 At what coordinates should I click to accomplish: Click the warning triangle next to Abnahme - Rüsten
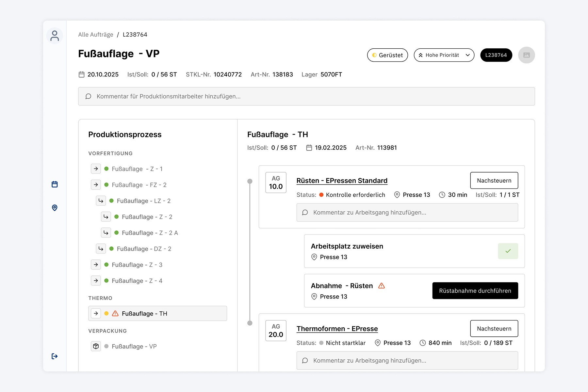(x=382, y=286)
